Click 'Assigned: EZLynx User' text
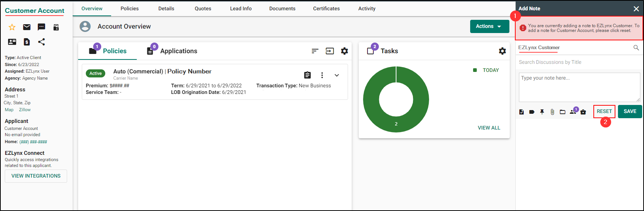The image size is (644, 211). 27,71
